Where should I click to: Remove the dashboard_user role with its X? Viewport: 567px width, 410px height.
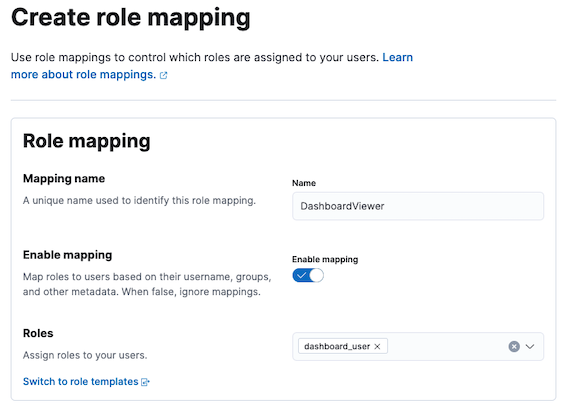377,346
